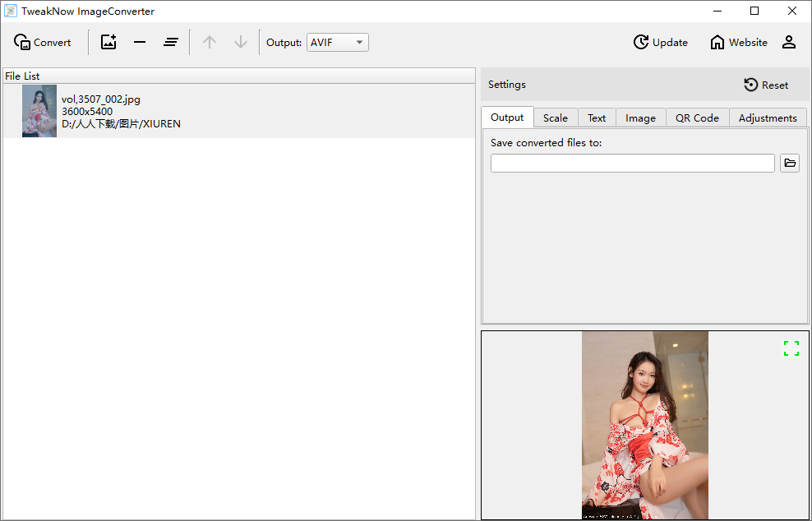The height and width of the screenshot is (521, 812).
Task: Show the Adjustments tab
Action: tap(767, 118)
